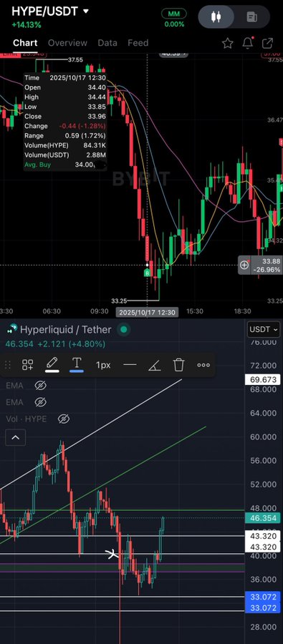Open drawing templates grid icon
The image size is (283, 644).
pos(27,365)
